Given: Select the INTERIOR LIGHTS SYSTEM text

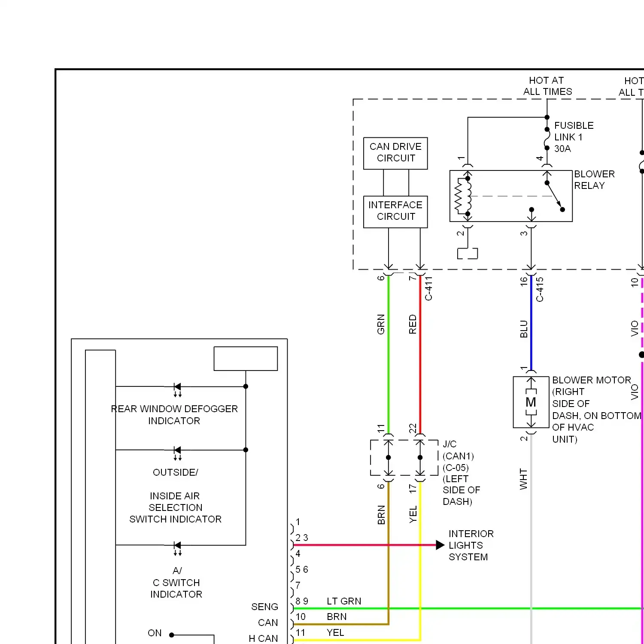Looking at the screenshot, I should 471,545.
